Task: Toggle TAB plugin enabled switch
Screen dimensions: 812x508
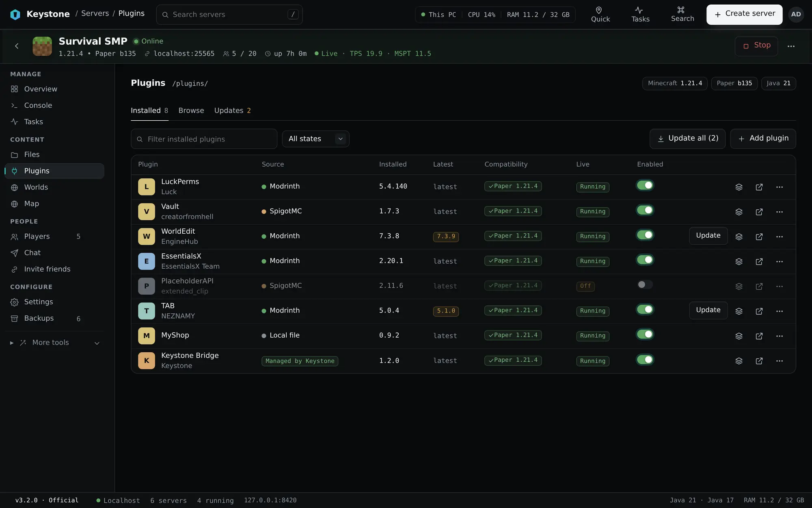Action: [645, 309]
